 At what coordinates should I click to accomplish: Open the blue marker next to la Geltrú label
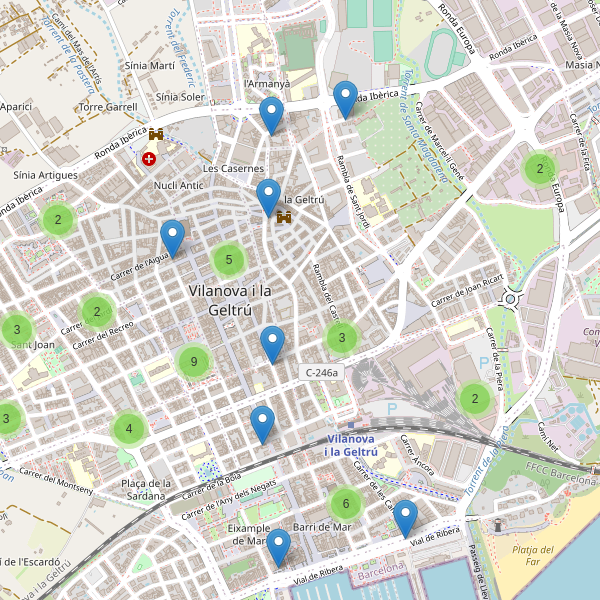(x=268, y=198)
